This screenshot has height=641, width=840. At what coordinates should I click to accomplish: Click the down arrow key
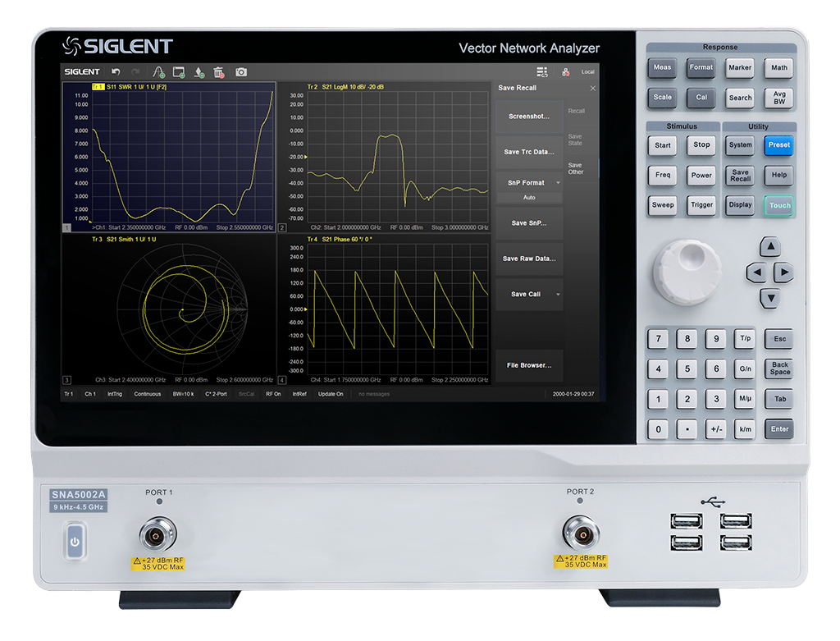(x=770, y=298)
